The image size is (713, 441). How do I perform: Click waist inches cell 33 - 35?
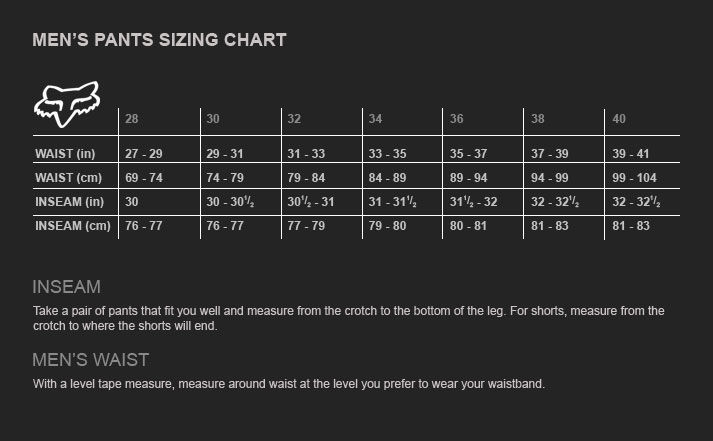tap(387, 154)
